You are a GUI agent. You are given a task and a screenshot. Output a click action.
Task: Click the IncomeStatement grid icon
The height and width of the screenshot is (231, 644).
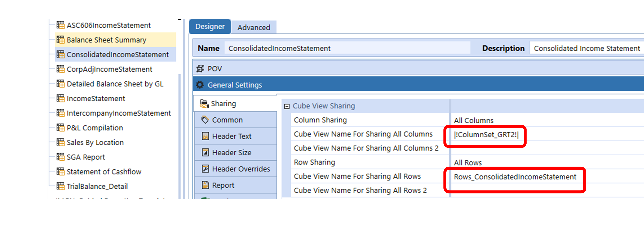click(x=60, y=98)
